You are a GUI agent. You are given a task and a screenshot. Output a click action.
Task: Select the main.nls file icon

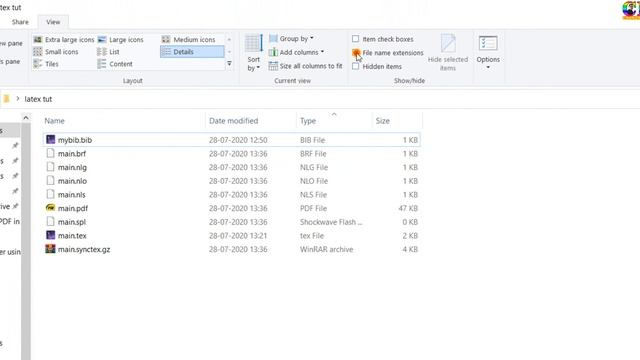click(50, 194)
